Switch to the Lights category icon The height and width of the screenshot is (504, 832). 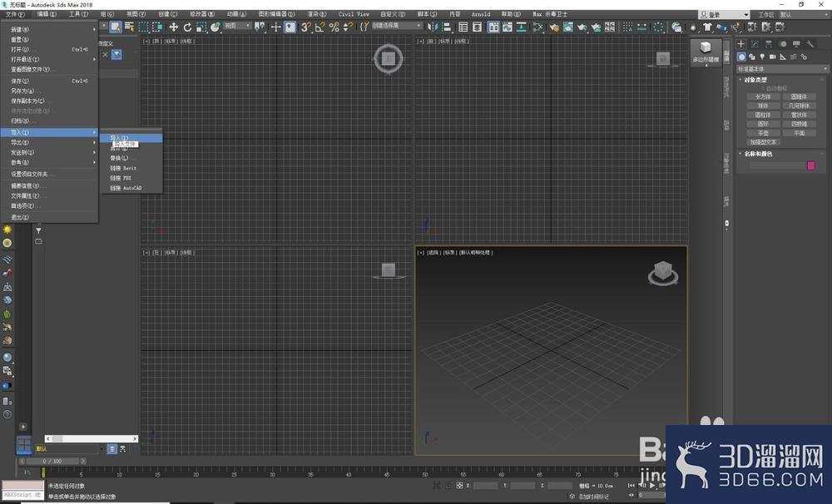click(762, 57)
